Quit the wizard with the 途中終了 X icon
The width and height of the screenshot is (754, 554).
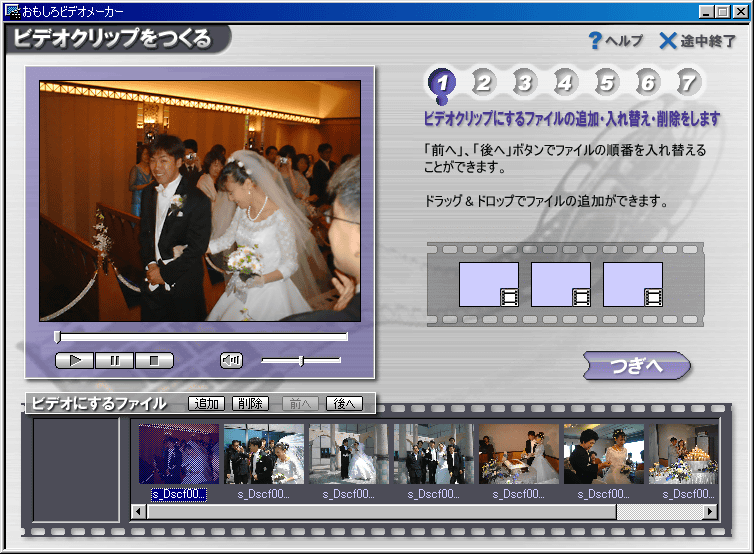pos(668,41)
